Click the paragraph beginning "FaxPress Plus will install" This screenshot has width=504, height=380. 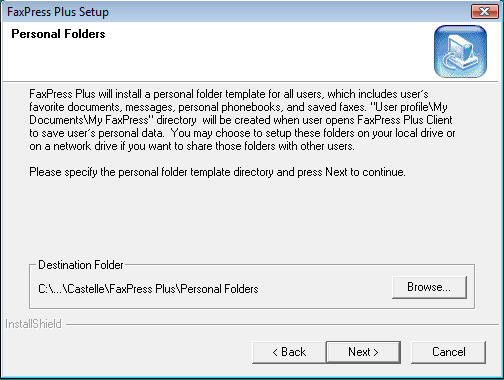pos(242,120)
